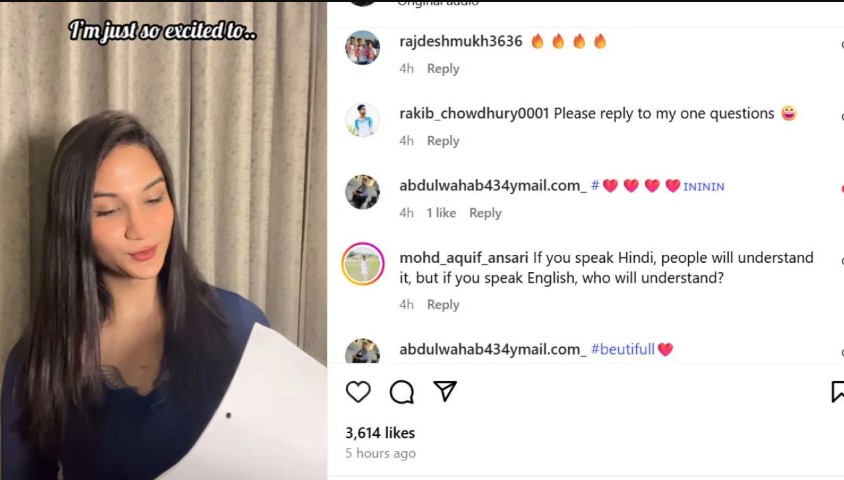Open rajdeshmukh3636's profile picture
This screenshot has height=480, width=844.
point(362,47)
